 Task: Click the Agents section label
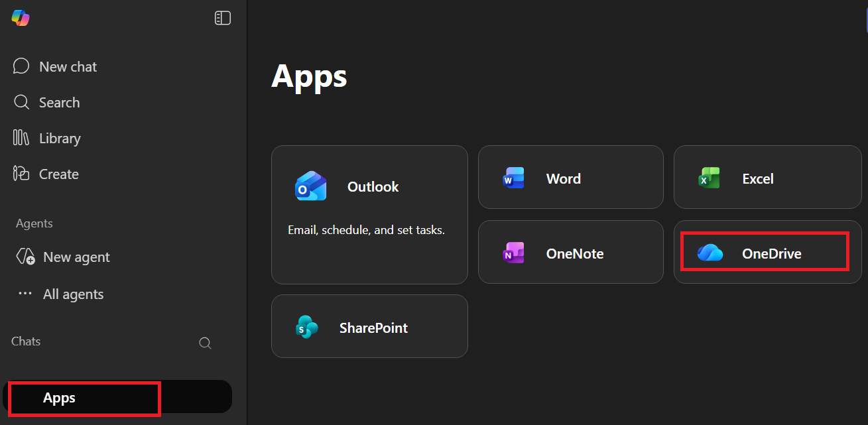tap(34, 223)
